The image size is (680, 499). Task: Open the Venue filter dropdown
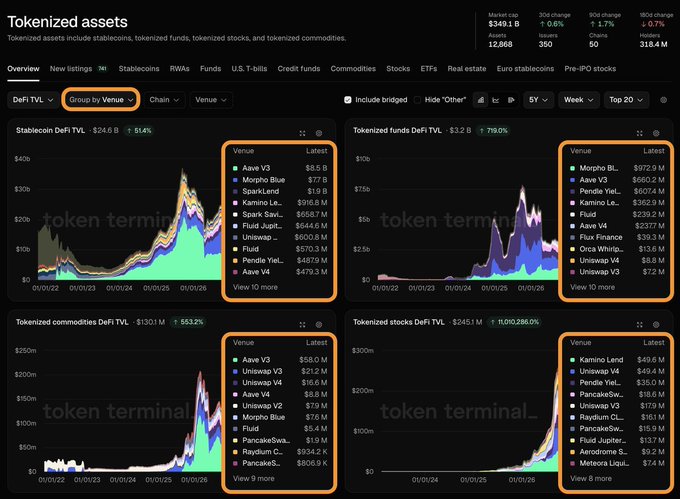[211, 100]
